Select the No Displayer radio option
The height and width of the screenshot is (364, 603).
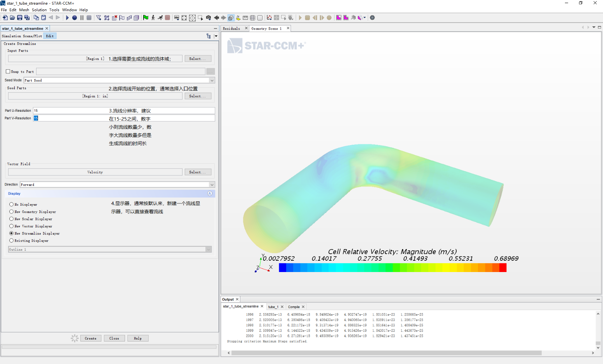click(x=11, y=204)
